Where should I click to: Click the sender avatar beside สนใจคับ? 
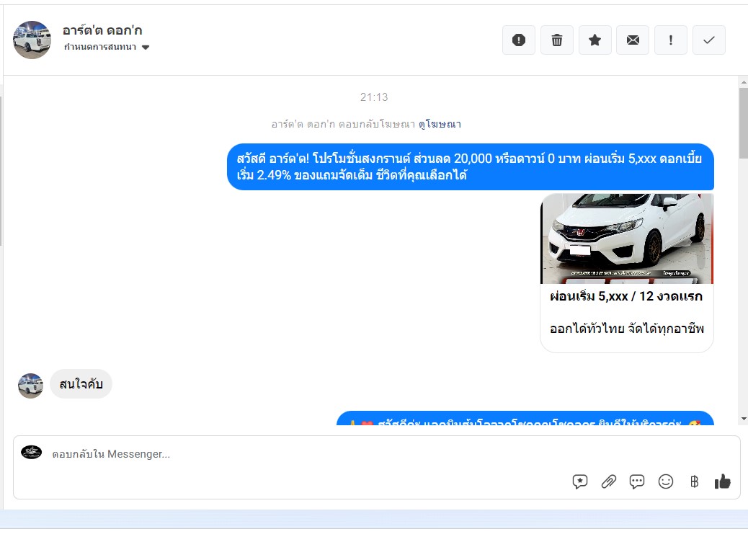click(x=30, y=386)
